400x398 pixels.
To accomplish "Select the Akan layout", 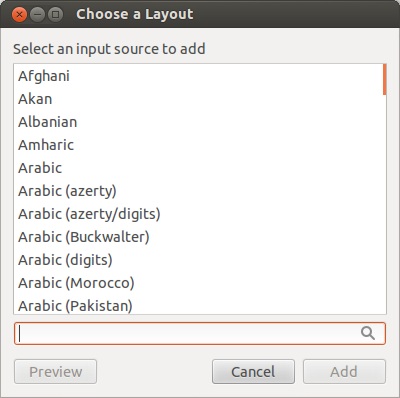I will click(x=199, y=99).
